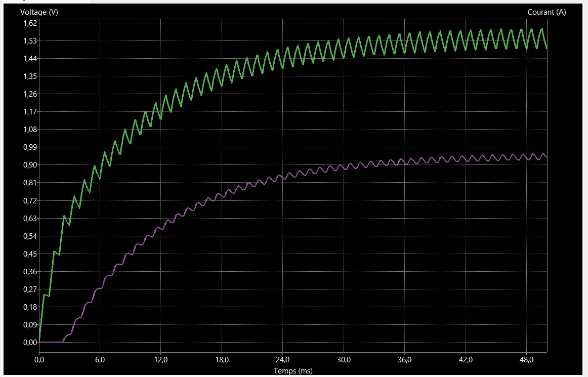Select the 0,99 voltage axis value

30,147
